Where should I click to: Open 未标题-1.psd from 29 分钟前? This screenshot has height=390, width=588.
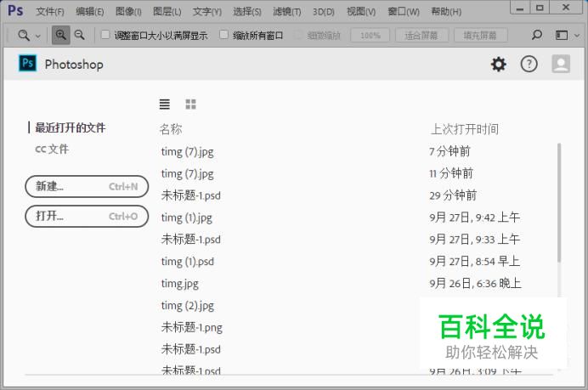pyautogui.click(x=191, y=195)
